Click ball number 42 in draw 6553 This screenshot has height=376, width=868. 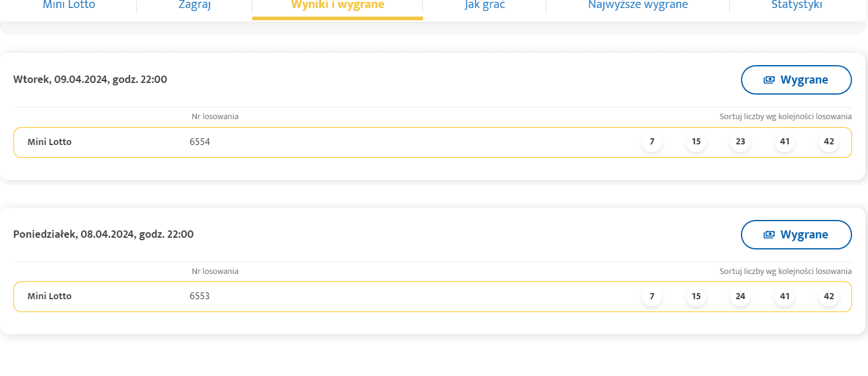click(829, 296)
